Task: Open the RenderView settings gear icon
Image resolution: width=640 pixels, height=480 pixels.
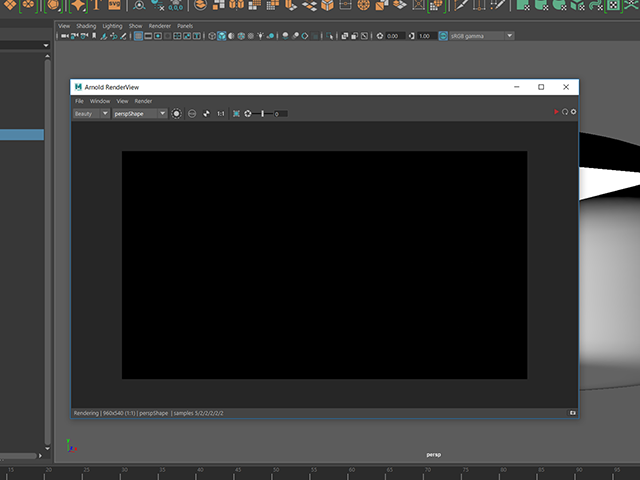Action: point(573,111)
